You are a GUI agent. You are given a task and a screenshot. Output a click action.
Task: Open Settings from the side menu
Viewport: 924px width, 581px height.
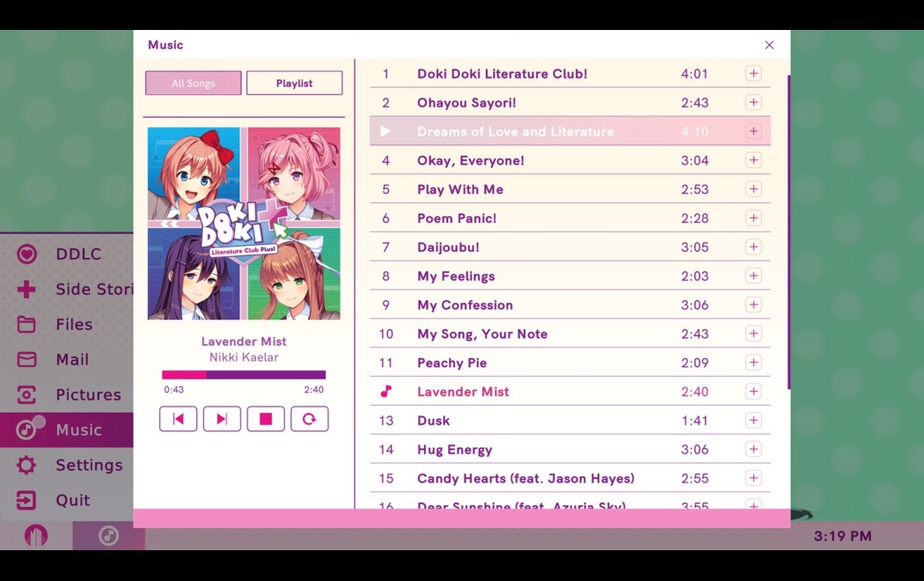tap(67, 465)
